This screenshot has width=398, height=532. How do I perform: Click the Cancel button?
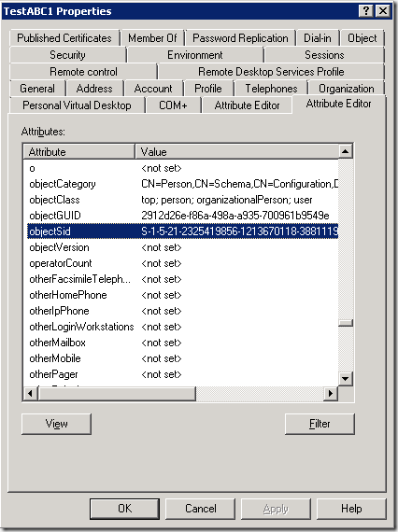coord(200,509)
